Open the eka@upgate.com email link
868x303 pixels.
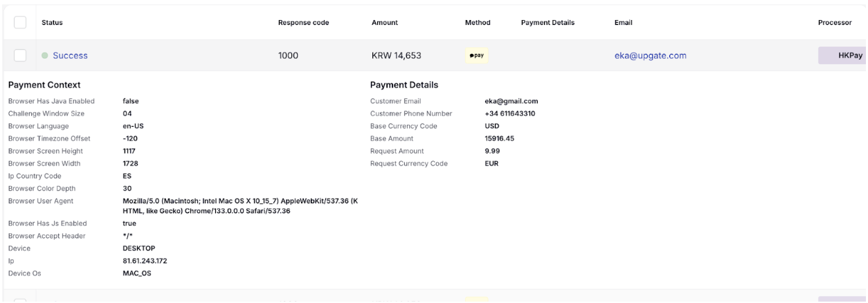coord(650,55)
